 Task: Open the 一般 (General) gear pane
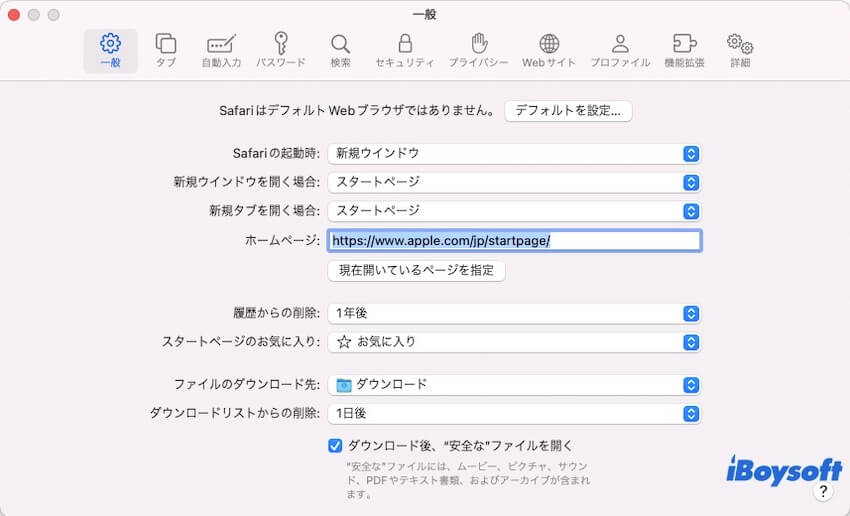(x=111, y=51)
